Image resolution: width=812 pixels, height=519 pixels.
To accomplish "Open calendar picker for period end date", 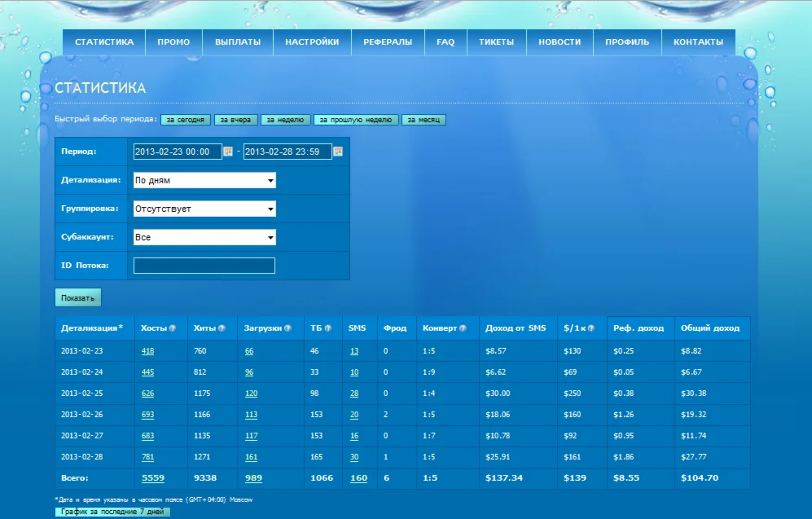I will pyautogui.click(x=338, y=152).
